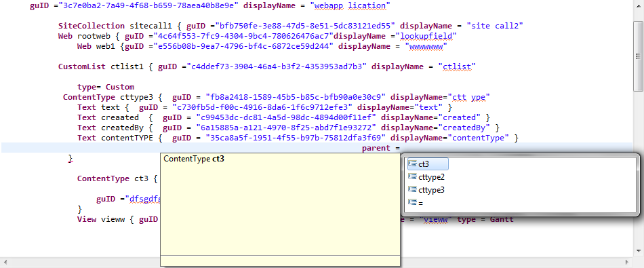Click 'contentTYPE' field identifier

tap(127, 138)
